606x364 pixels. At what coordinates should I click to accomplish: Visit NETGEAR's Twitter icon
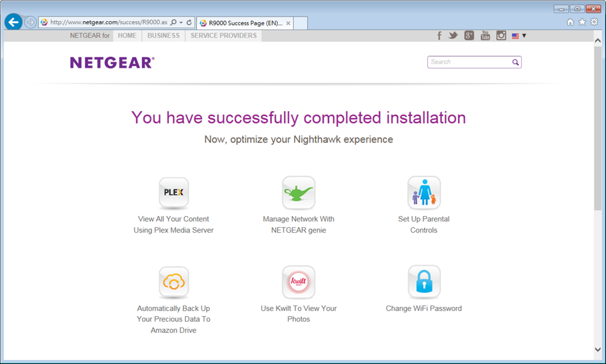[453, 36]
